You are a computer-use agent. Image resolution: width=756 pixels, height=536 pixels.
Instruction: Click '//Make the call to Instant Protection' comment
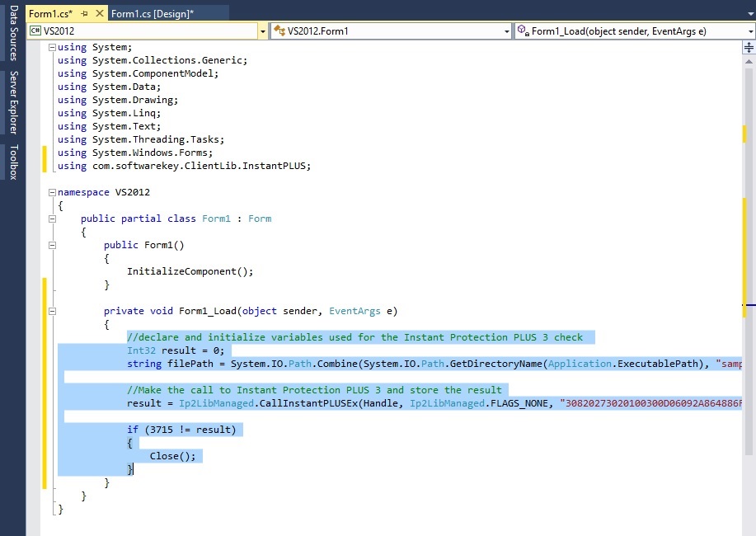point(314,390)
